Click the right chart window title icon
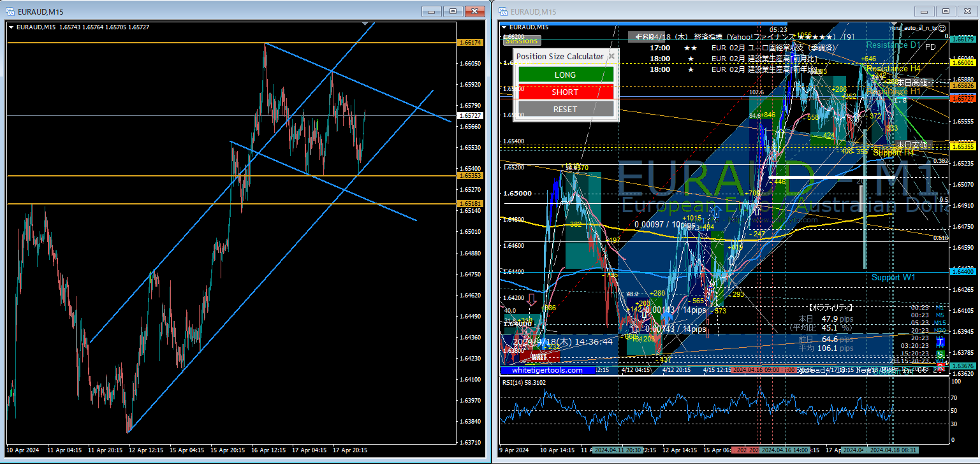Screen dimensions: 980x465 [503, 11]
